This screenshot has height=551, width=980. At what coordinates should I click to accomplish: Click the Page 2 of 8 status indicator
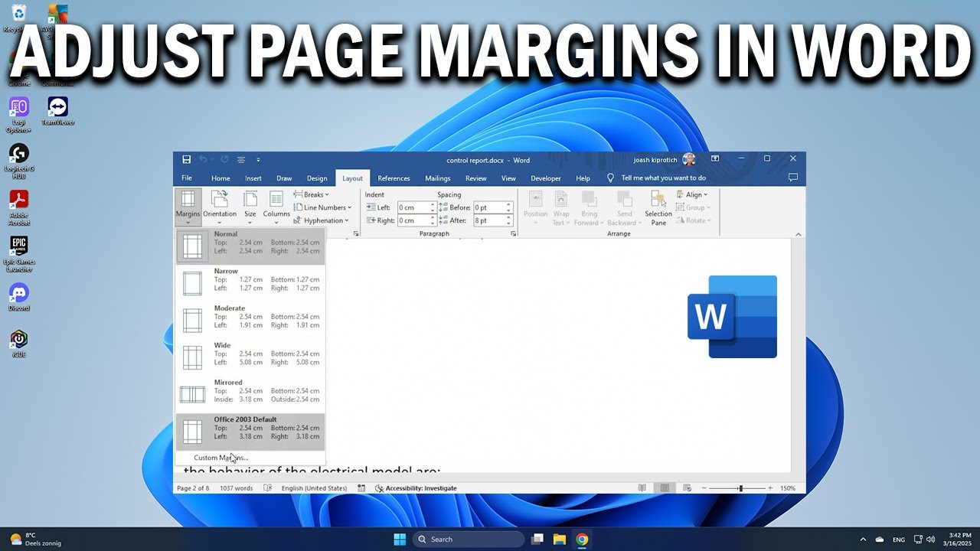(193, 488)
